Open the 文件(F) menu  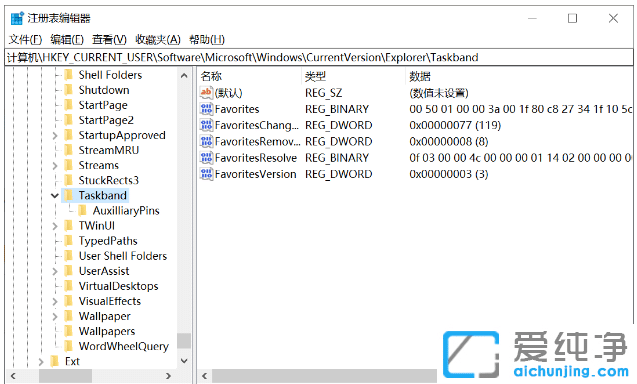pos(25,39)
